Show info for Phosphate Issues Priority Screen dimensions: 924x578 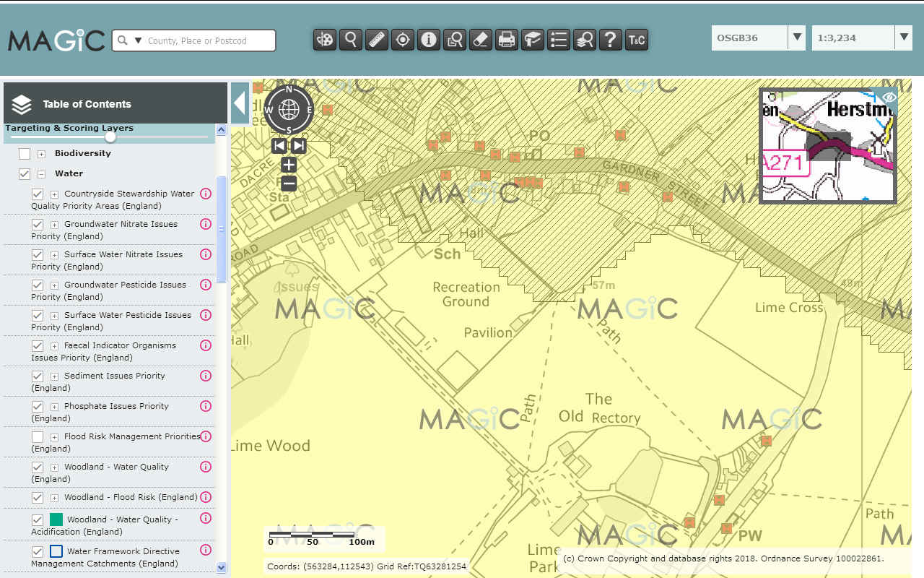pos(205,406)
